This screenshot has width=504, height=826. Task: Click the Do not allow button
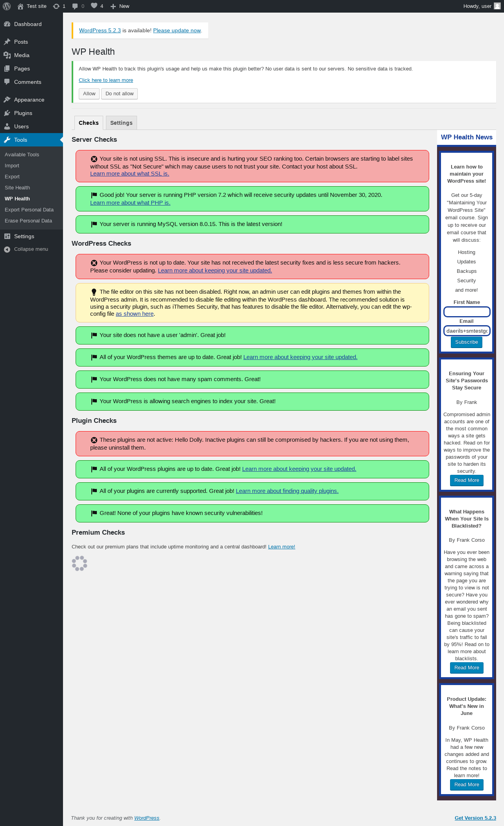119,94
